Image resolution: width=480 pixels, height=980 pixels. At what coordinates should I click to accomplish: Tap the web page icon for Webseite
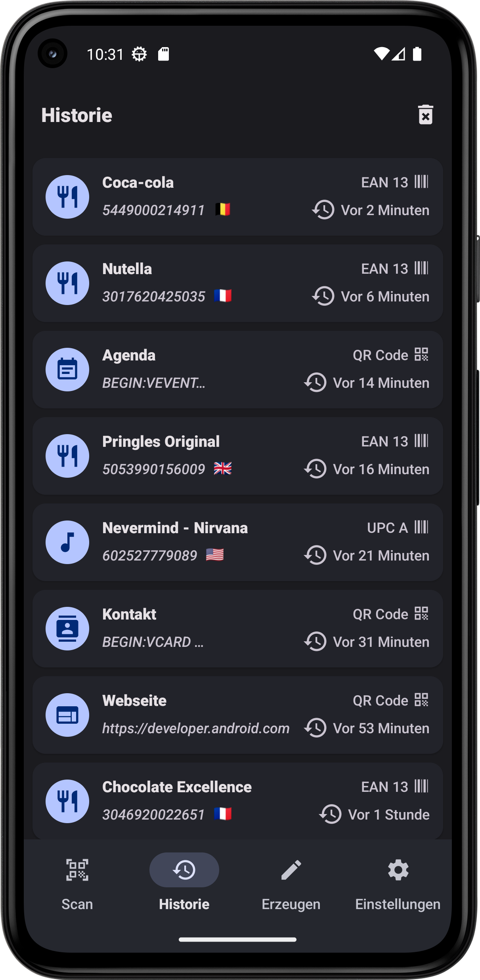[x=67, y=715]
